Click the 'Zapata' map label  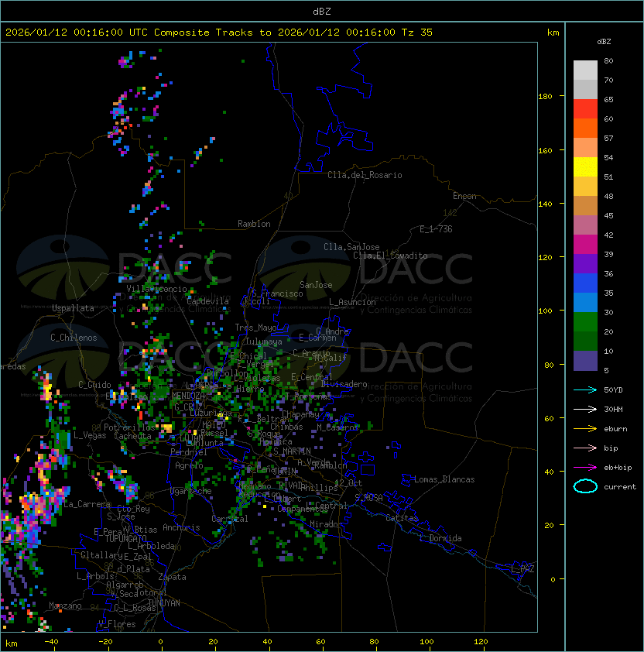point(172,577)
